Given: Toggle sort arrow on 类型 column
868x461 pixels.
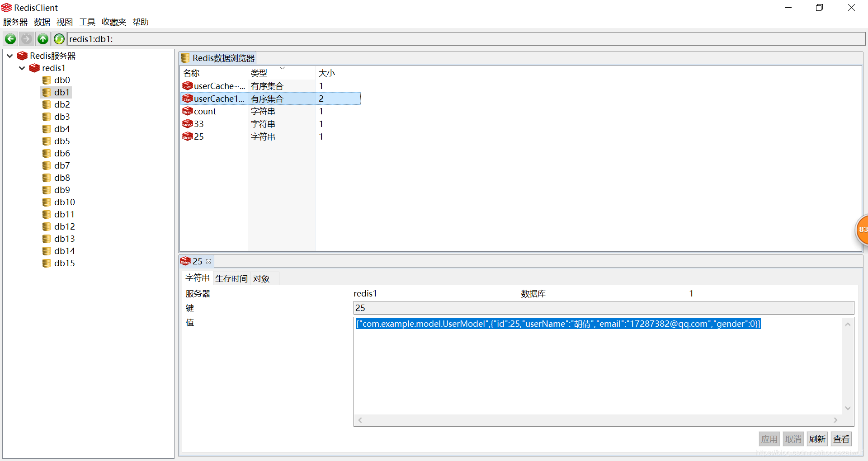Looking at the screenshot, I should pyautogui.click(x=282, y=68).
